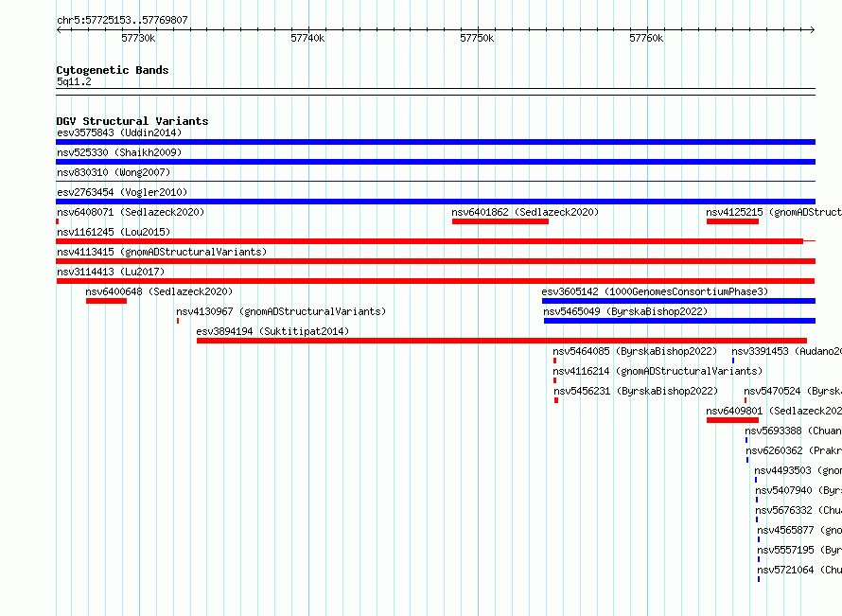The width and height of the screenshot is (842, 616).
Task: Click the nsv6409801 Sedlazeck variant label
Action: pos(774,411)
